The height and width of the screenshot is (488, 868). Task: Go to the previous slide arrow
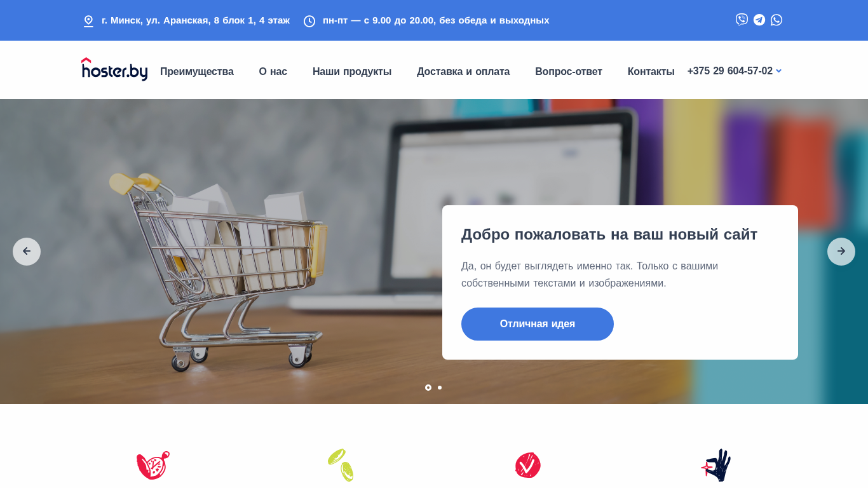pyautogui.click(x=27, y=252)
